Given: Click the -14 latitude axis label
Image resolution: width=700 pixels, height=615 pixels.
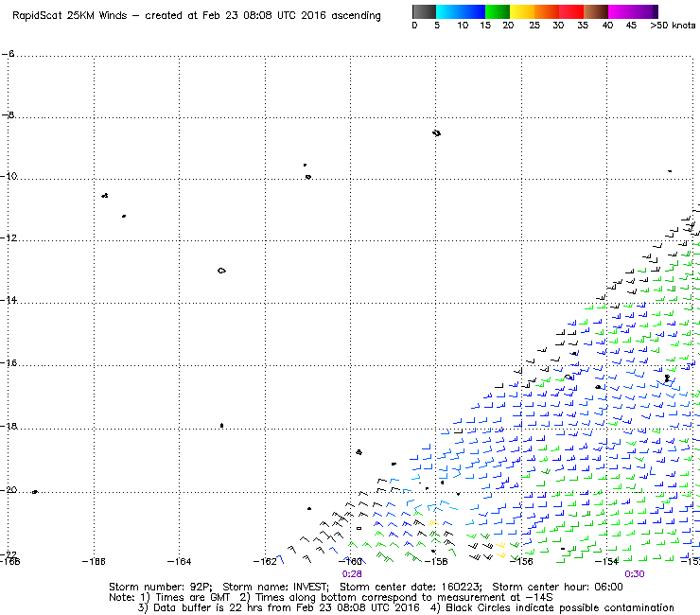Looking at the screenshot, I should click(x=9, y=300).
